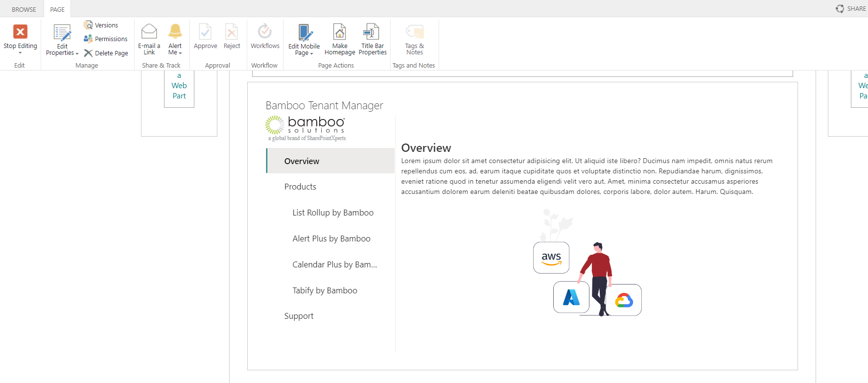Expand the Alert Me dropdown arrow

pyautogui.click(x=180, y=53)
